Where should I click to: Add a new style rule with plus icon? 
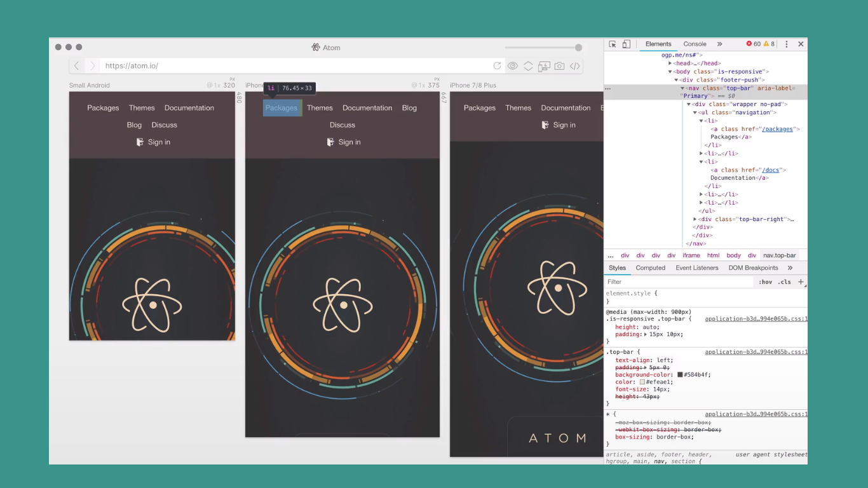[801, 281]
